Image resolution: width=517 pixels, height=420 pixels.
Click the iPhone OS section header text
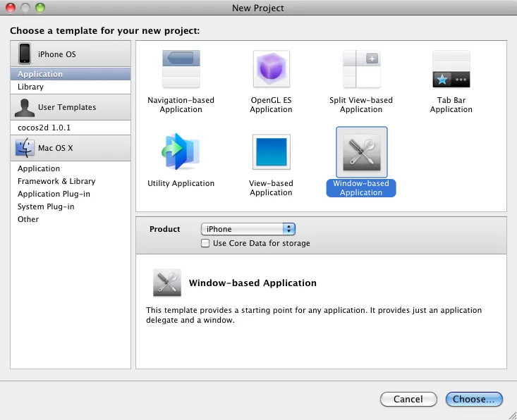56,54
